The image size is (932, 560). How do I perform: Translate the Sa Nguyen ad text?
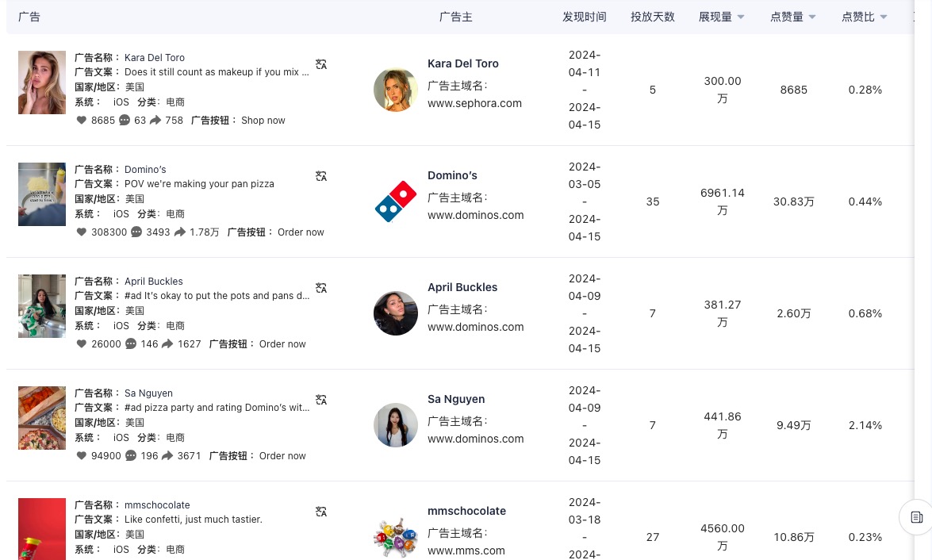(x=321, y=400)
